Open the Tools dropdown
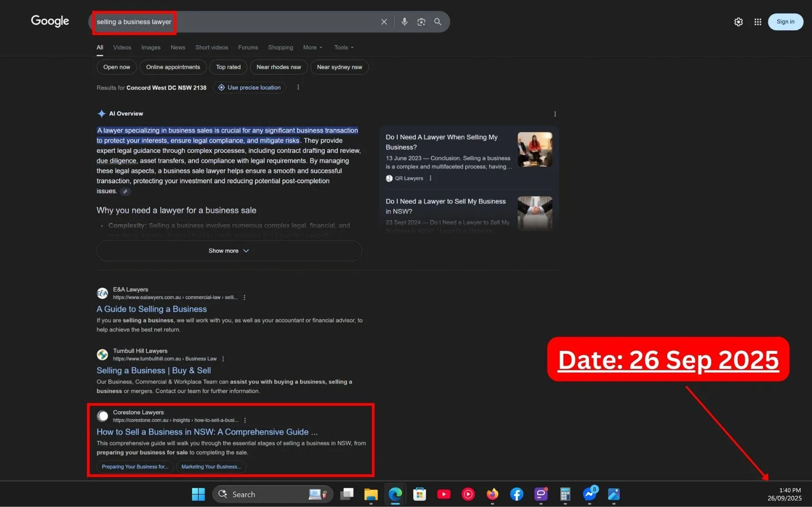Image resolution: width=812 pixels, height=507 pixels. click(x=343, y=47)
